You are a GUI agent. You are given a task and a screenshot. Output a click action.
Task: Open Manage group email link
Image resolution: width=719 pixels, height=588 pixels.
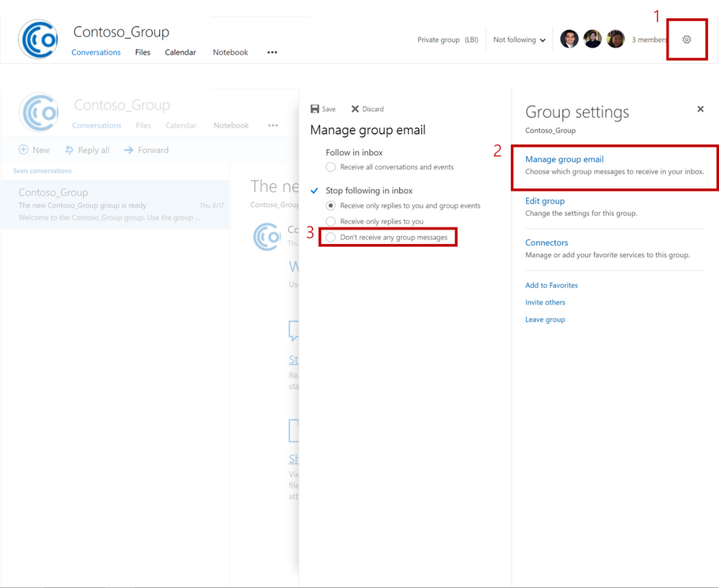[x=564, y=159]
